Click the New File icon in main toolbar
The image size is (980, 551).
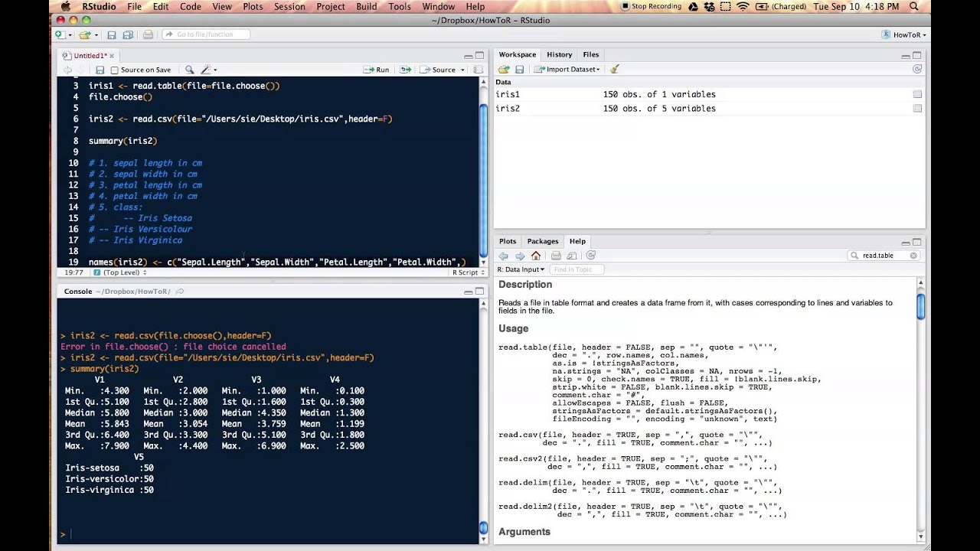point(60,34)
